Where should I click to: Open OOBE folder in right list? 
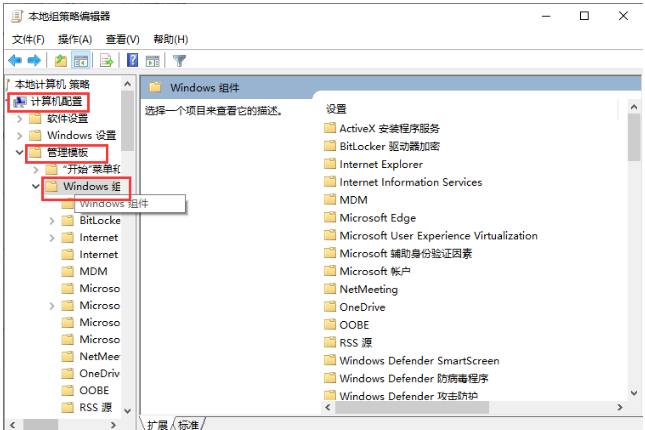pos(354,325)
